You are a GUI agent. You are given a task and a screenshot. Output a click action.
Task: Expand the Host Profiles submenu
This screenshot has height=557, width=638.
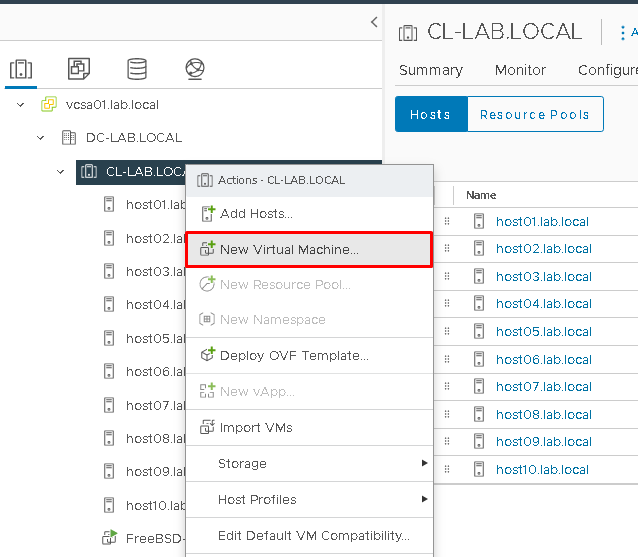424,499
